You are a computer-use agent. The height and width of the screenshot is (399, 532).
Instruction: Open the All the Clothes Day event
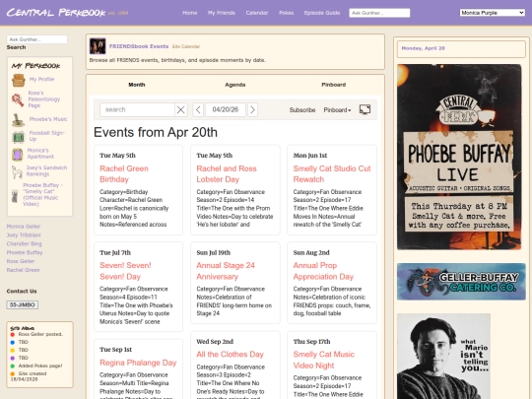click(x=230, y=355)
